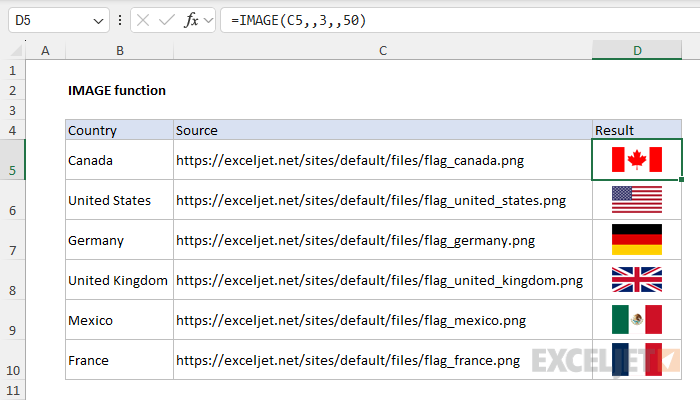
Task: Select row 8 header
Action: click(12, 279)
